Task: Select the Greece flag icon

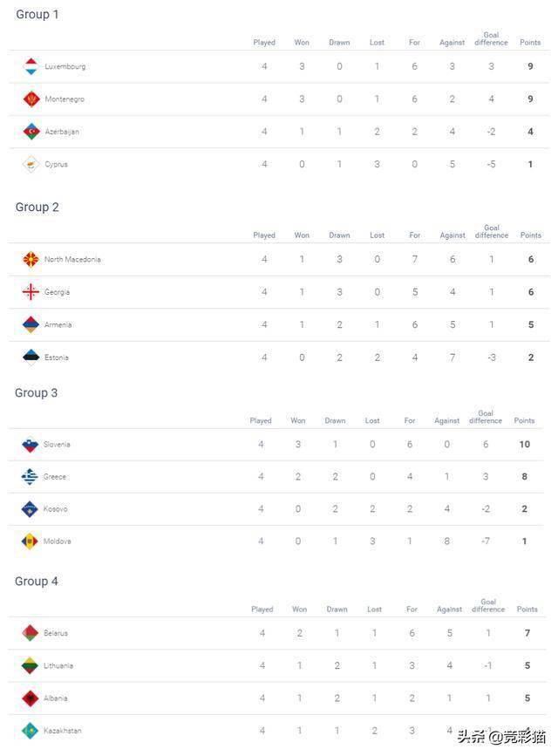Action: click(31, 477)
